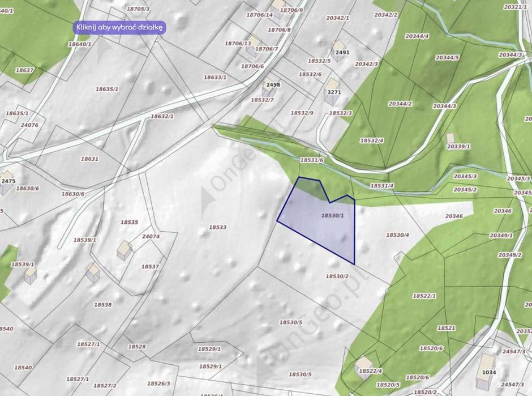Click building icon numbered 1034
Viewport: 532px width, 396px height.
point(486,372)
